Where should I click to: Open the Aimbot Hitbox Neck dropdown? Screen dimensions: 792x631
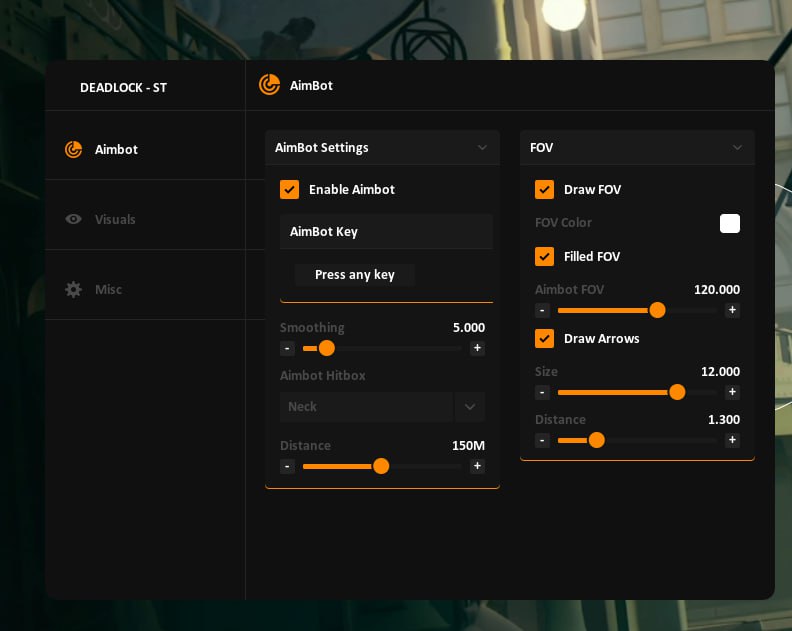click(x=469, y=407)
